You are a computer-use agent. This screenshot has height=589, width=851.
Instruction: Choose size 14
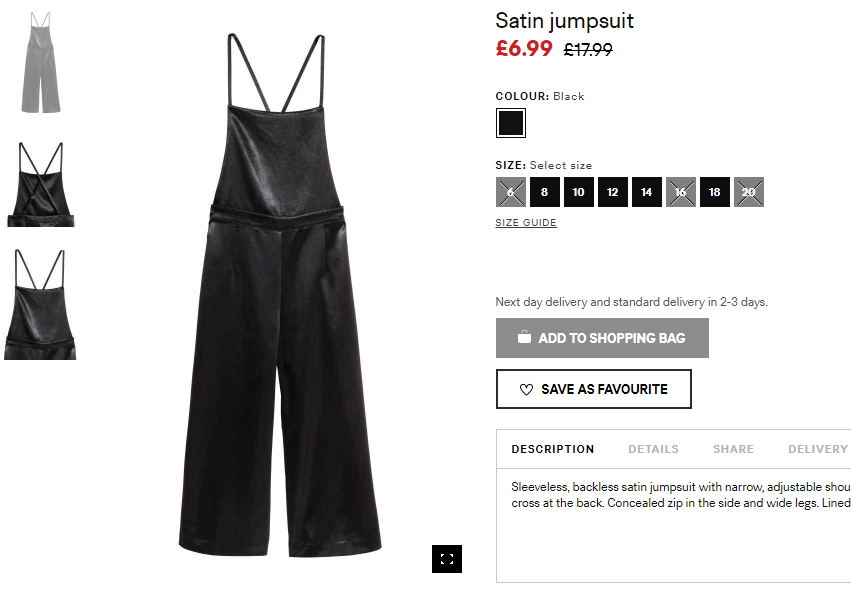click(646, 192)
